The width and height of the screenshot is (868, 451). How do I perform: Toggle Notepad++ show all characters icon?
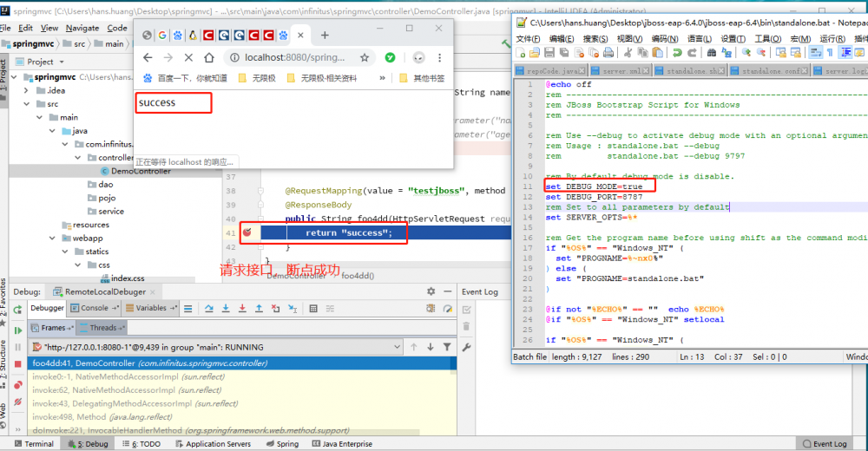tap(830, 53)
